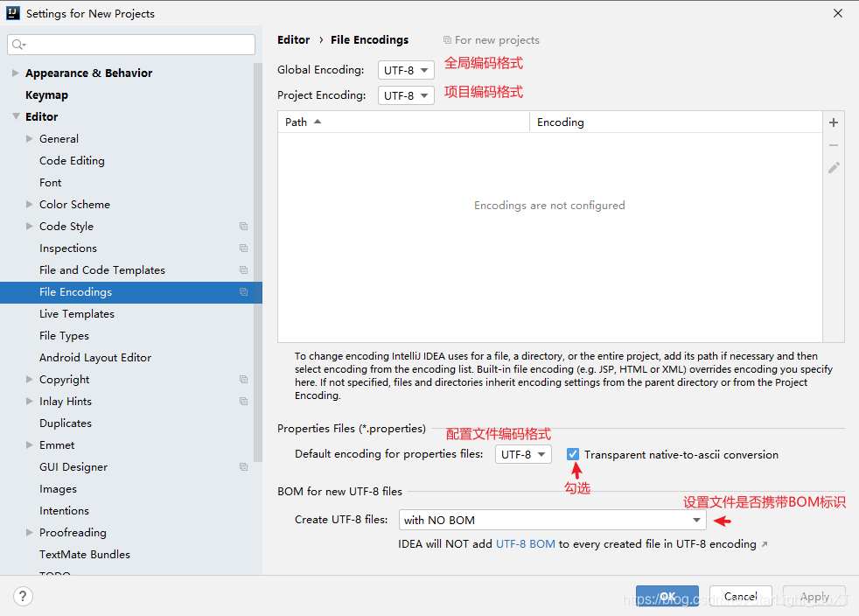
Task: Click the OK button
Action: pos(667,596)
